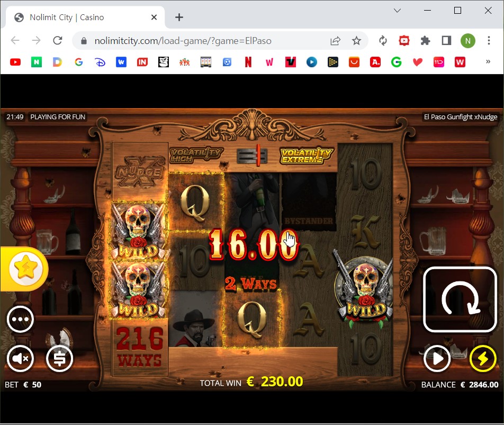Open the red IN bookmark

142,62
